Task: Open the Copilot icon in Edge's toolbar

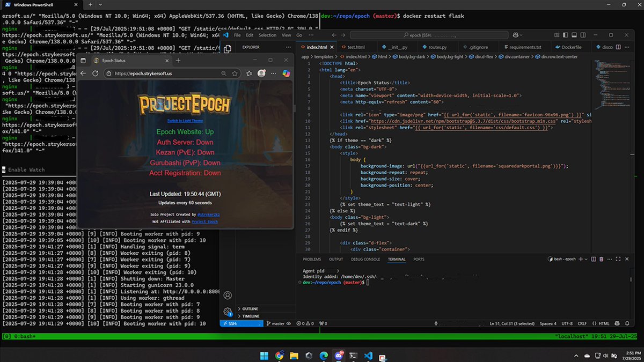Action: (286, 73)
